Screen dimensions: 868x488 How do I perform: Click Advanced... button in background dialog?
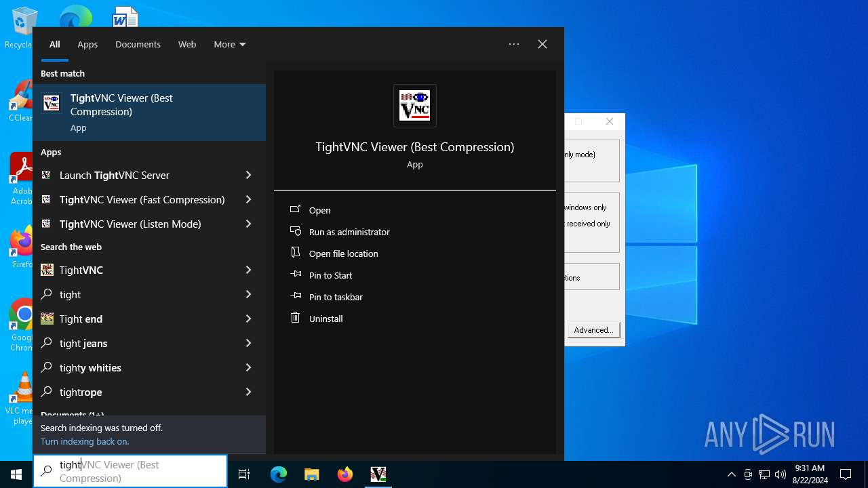pyautogui.click(x=593, y=330)
